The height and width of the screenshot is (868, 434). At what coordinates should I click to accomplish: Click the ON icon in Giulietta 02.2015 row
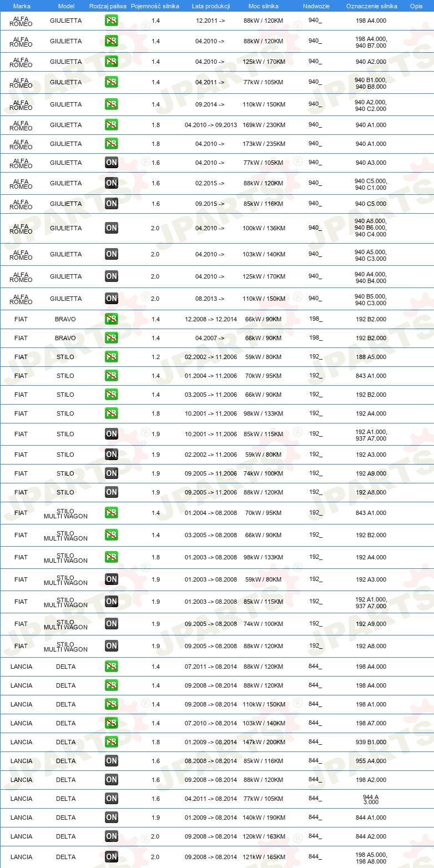tap(112, 183)
